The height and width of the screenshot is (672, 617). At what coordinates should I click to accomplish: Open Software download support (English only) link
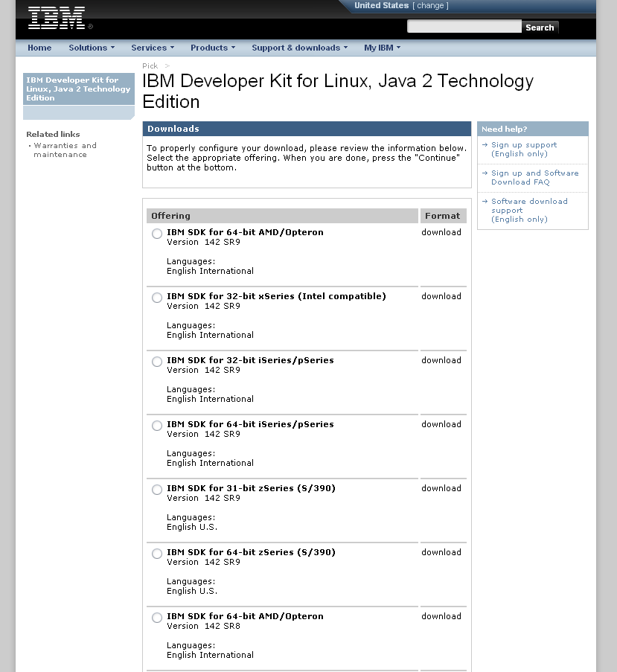point(529,210)
